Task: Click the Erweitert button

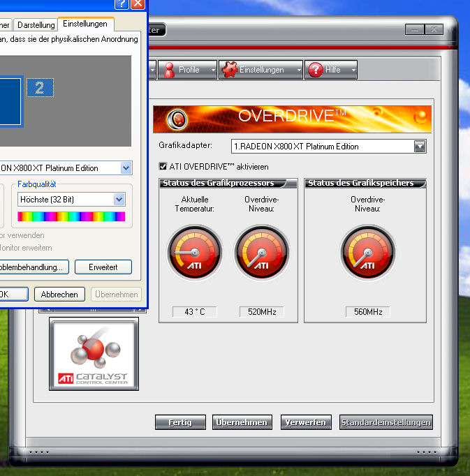Action: [x=103, y=267]
